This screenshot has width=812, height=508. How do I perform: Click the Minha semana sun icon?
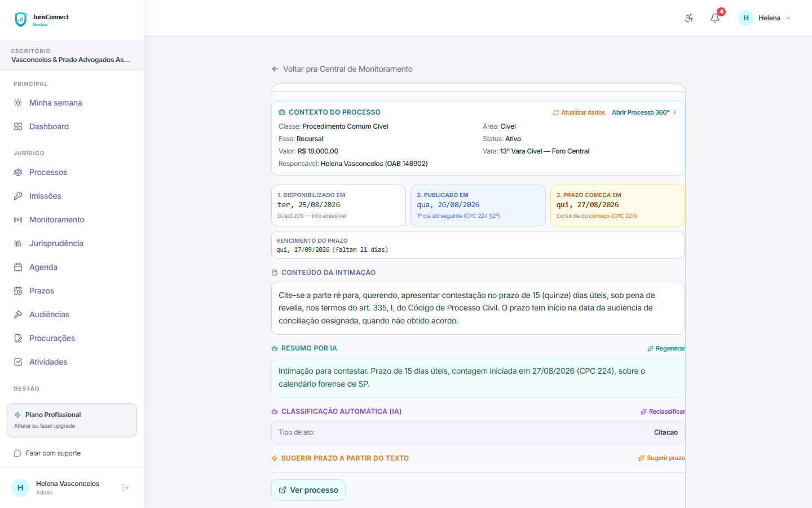18,103
